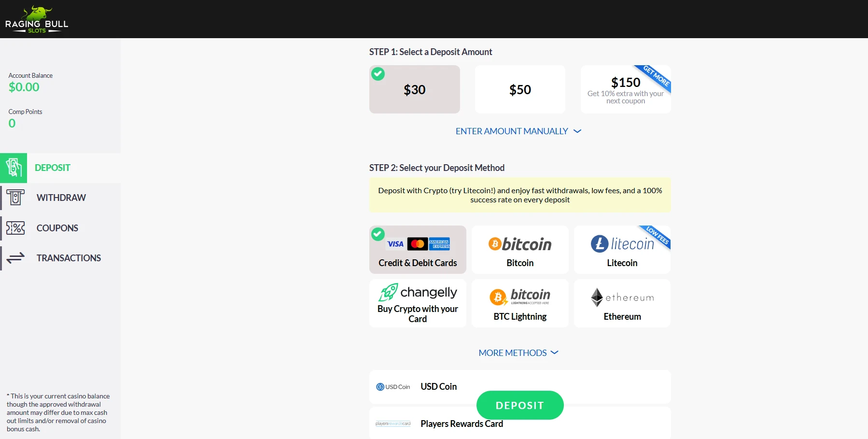Click the Account Balance label
Screen dimensions: 868x439
[30, 75]
